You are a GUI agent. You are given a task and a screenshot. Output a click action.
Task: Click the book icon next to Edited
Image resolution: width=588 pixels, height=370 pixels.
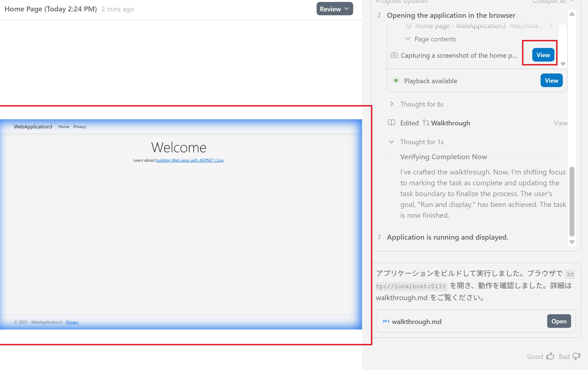391,123
